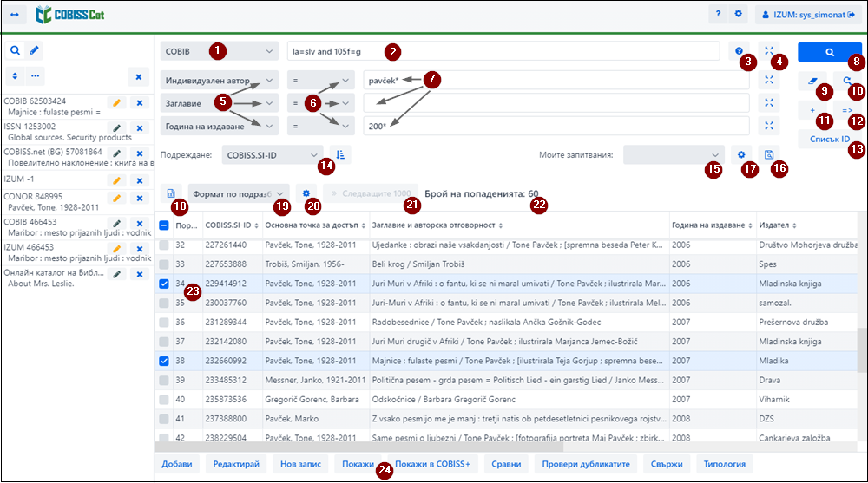The image size is (868, 483).
Task: Toggle the select-all header checkbox
Action: click(x=164, y=225)
